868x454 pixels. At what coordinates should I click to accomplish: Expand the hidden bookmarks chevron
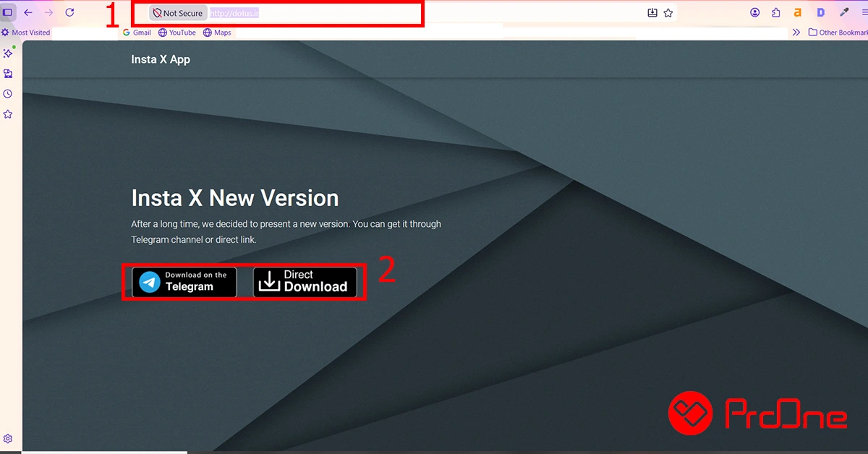click(x=796, y=33)
